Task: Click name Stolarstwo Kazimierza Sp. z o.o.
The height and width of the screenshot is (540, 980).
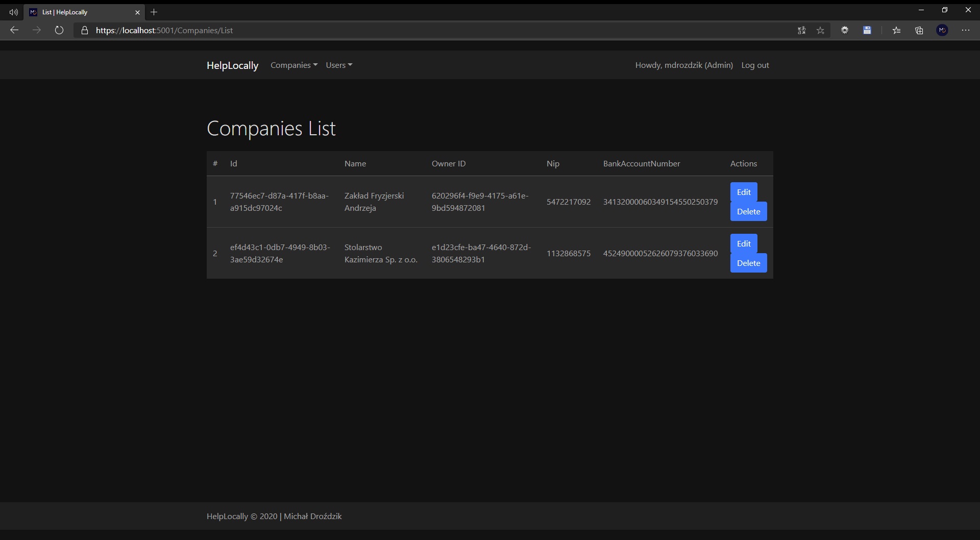Action: pyautogui.click(x=381, y=253)
